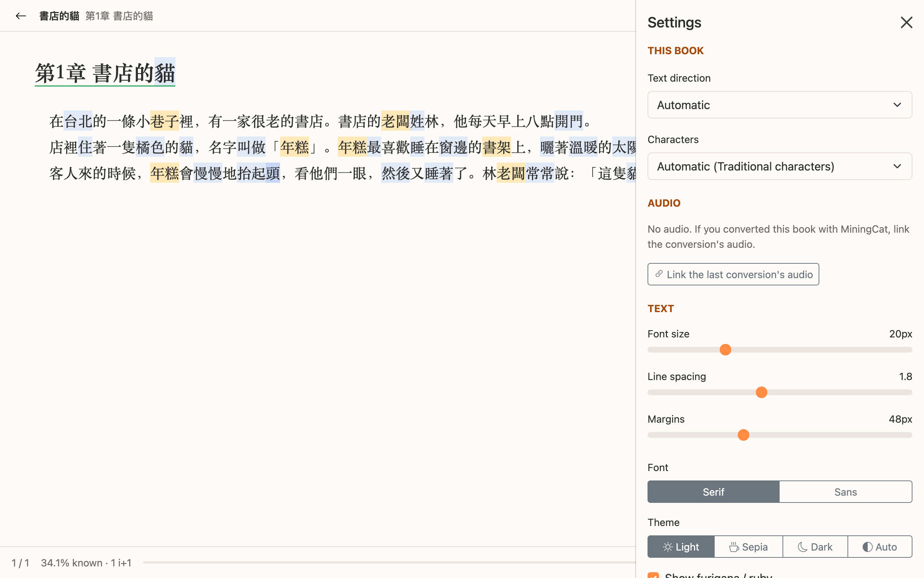Select the Serif font option
924x578 pixels.
coord(713,492)
